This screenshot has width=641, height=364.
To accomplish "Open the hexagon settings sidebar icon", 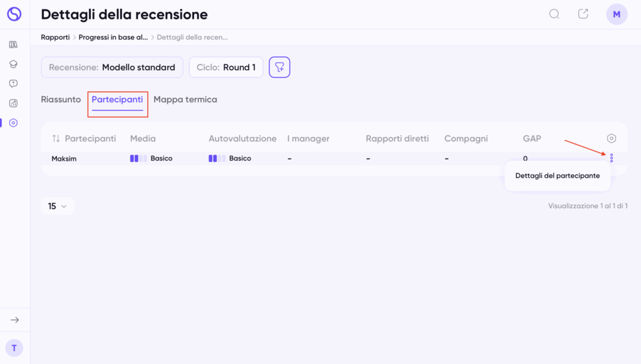I will (x=14, y=123).
